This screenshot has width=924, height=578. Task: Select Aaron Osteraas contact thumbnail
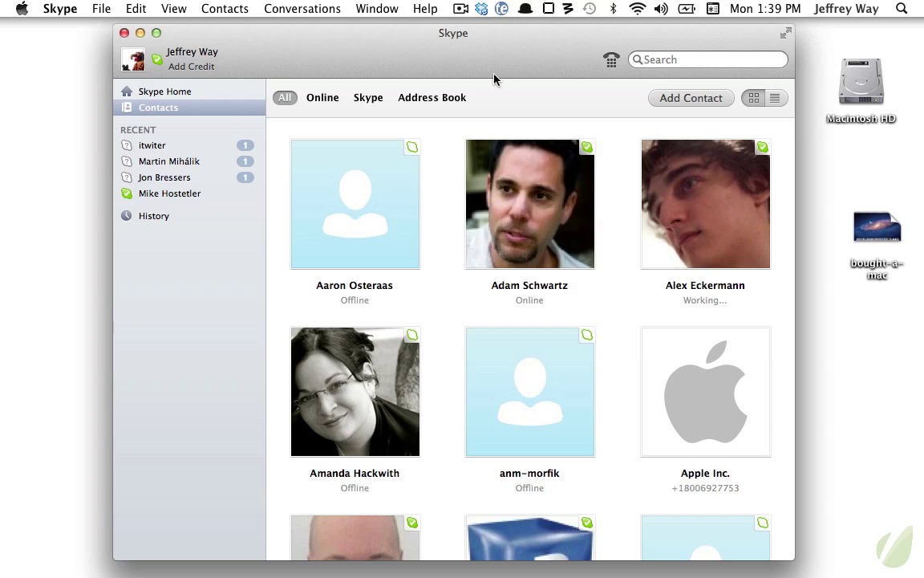pyautogui.click(x=355, y=204)
